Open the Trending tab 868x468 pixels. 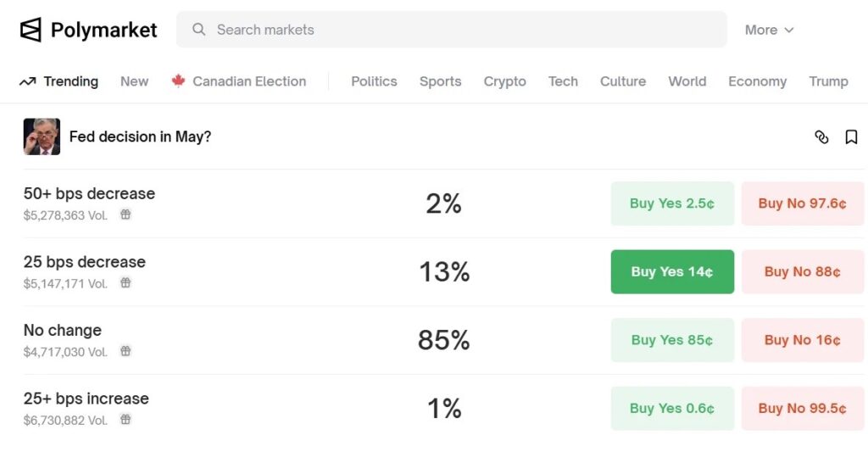(59, 81)
